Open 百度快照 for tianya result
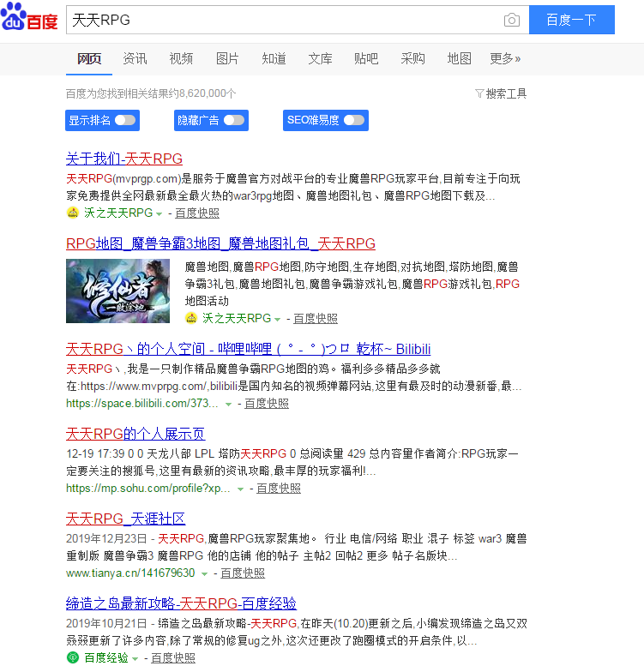644x672 pixels. (243, 573)
